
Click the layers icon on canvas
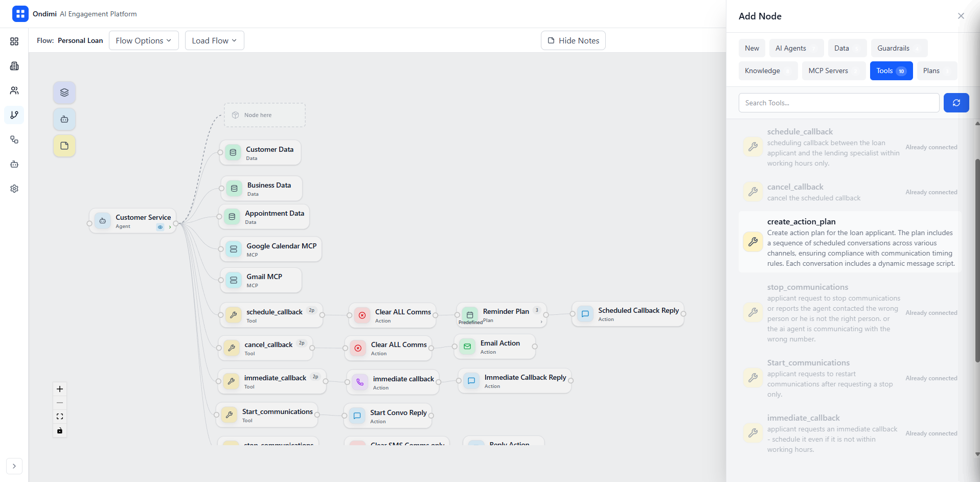64,93
